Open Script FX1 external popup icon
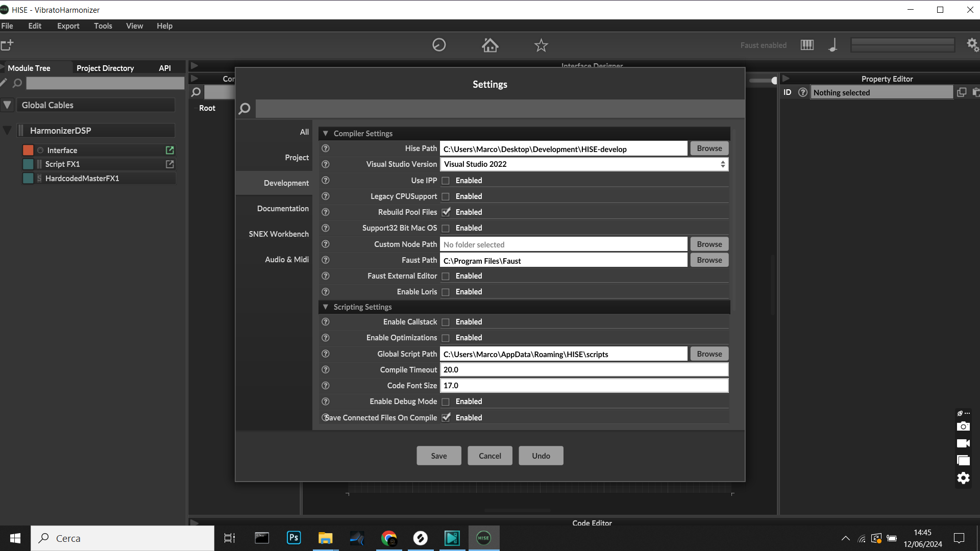This screenshot has height=551, width=980. click(170, 164)
